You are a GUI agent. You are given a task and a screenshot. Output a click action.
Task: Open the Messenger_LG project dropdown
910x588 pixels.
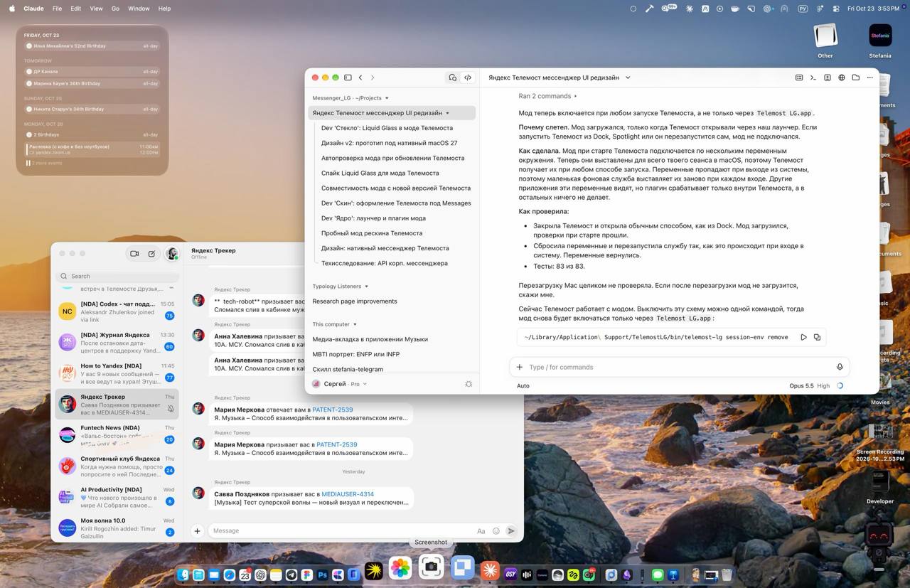click(350, 98)
